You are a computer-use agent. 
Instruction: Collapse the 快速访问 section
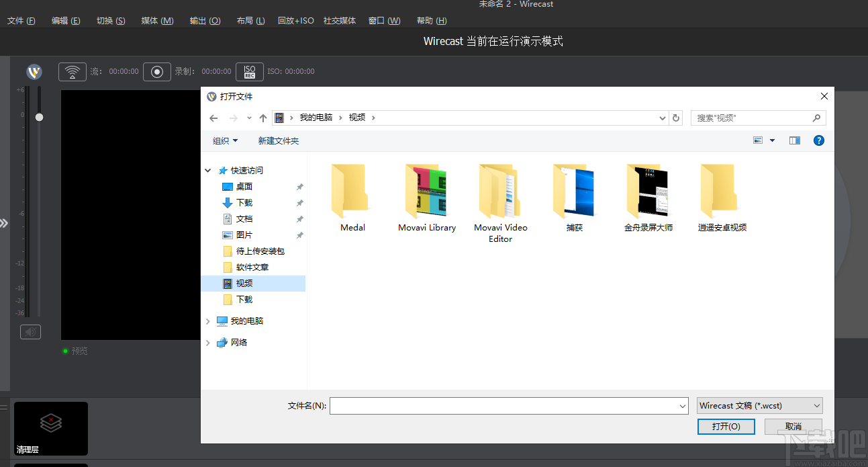[x=208, y=170]
